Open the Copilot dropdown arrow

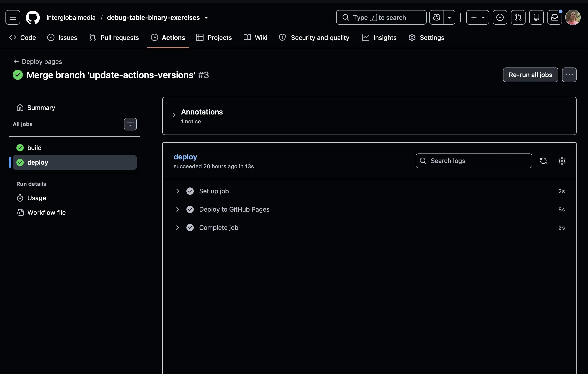(x=449, y=17)
